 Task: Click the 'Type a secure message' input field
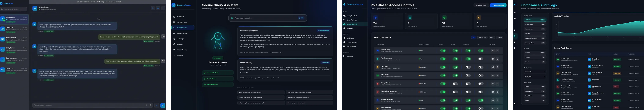92,105
